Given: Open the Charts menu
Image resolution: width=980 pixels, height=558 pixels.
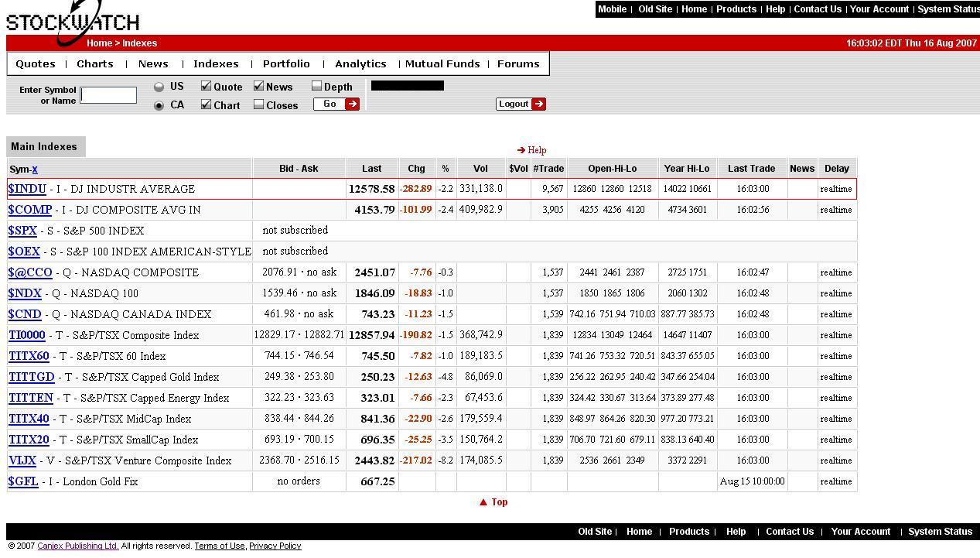Looking at the screenshot, I should [x=94, y=64].
